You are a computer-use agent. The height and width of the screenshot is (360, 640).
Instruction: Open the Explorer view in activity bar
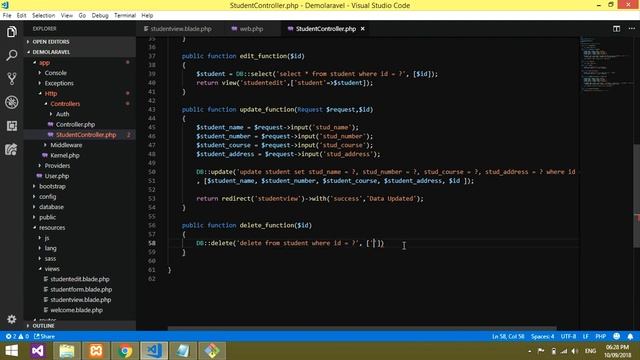[11, 32]
